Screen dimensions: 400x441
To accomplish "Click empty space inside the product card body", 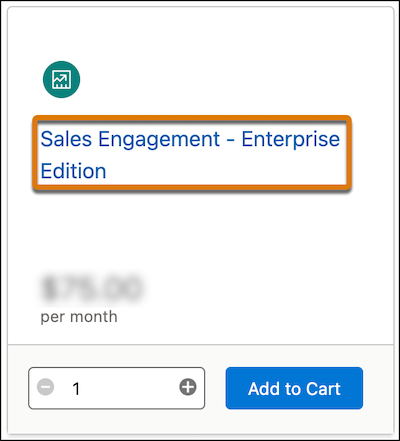I will 233,240.
